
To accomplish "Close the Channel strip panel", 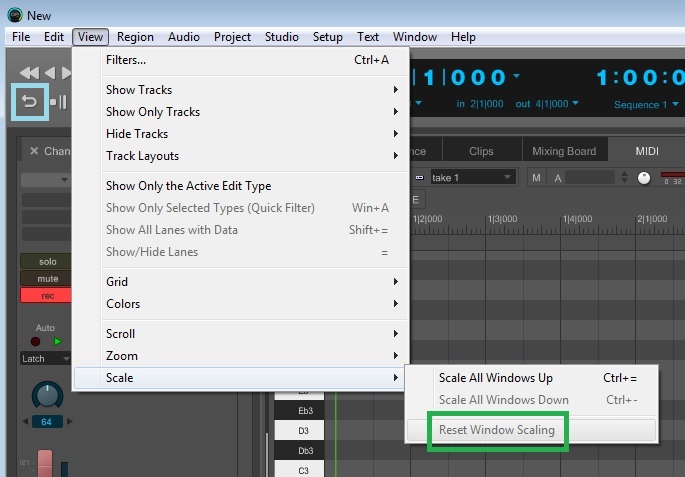I will click(x=34, y=151).
